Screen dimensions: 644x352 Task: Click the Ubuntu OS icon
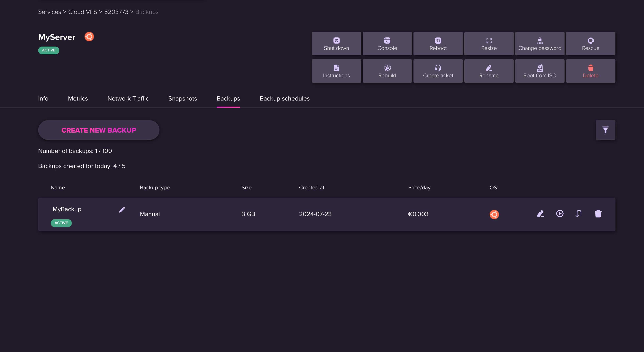point(494,214)
